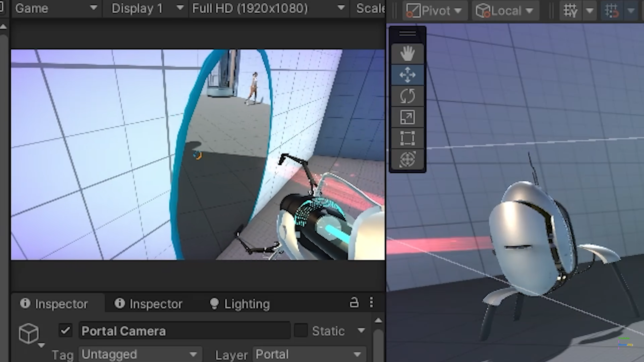This screenshot has width=644, height=362.
Task: Switch to the Lighting tab
Action: (x=239, y=304)
